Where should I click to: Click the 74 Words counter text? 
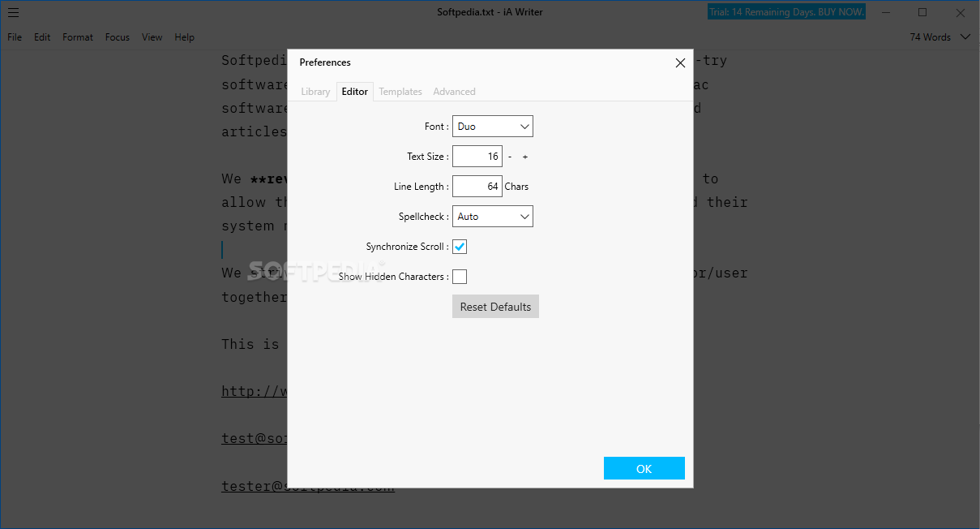[x=931, y=37]
